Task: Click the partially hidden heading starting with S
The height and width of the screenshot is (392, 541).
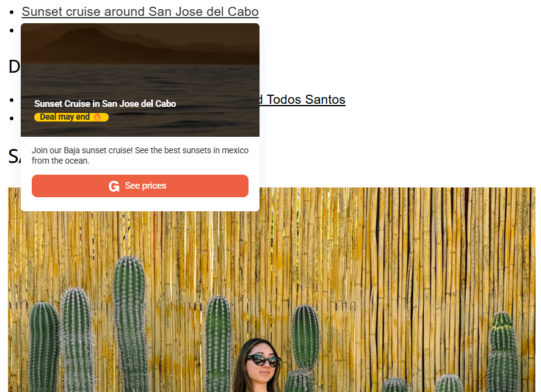Action: 14,156
